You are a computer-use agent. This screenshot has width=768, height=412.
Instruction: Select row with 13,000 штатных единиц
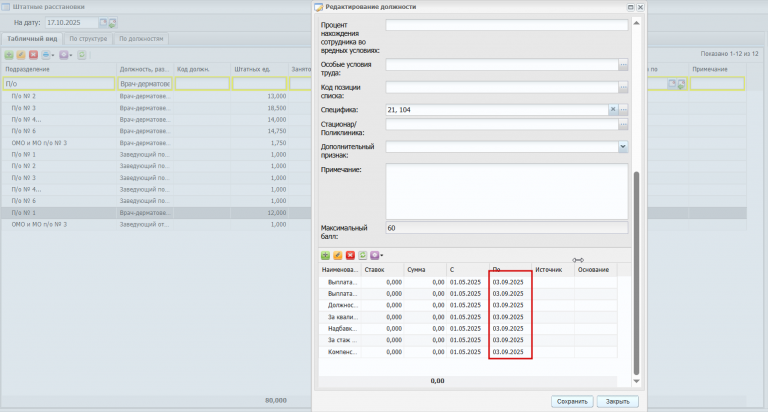156,96
